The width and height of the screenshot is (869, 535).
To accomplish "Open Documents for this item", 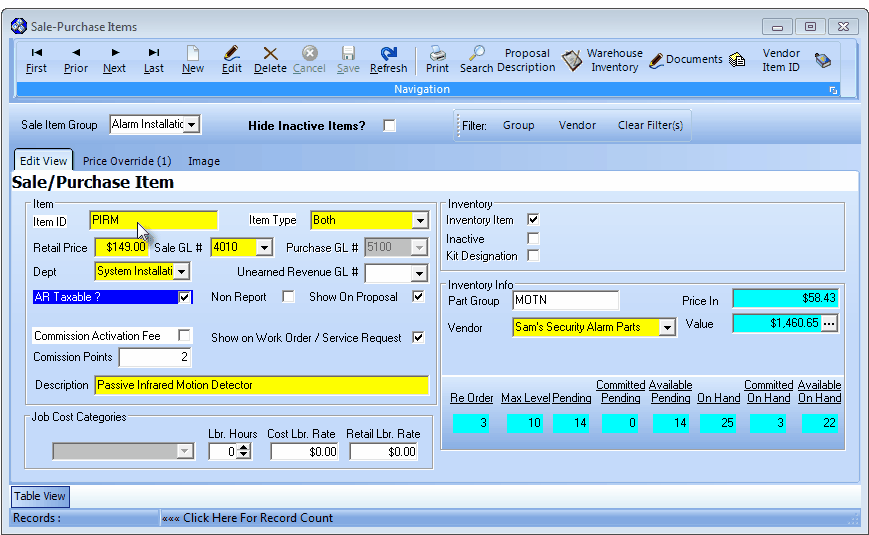I will (694, 59).
